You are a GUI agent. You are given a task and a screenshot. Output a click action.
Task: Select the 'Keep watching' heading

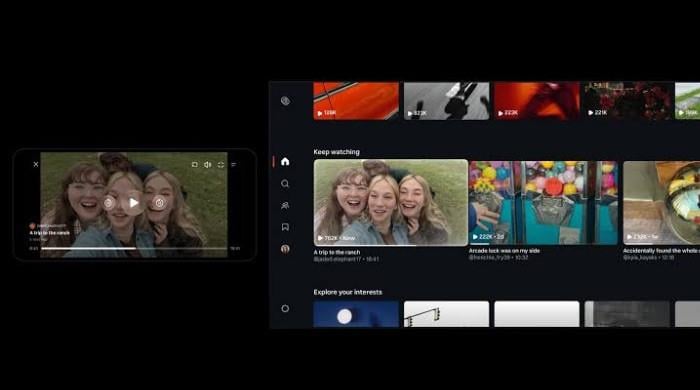[x=336, y=152]
